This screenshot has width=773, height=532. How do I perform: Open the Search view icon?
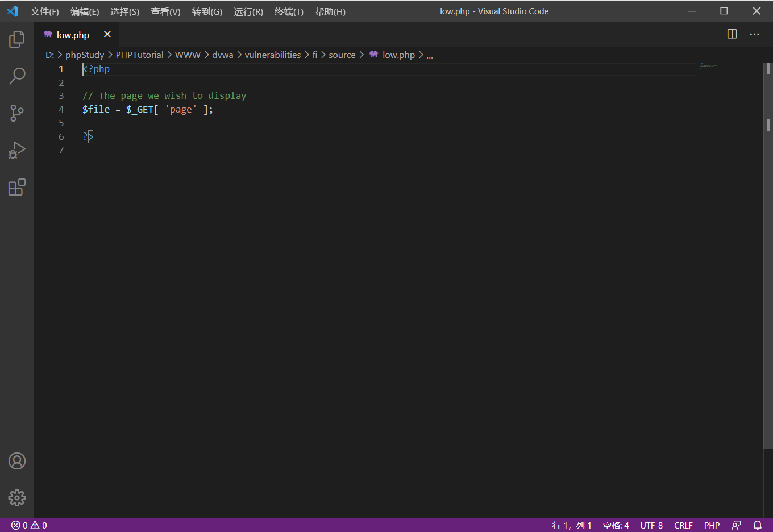[17, 76]
